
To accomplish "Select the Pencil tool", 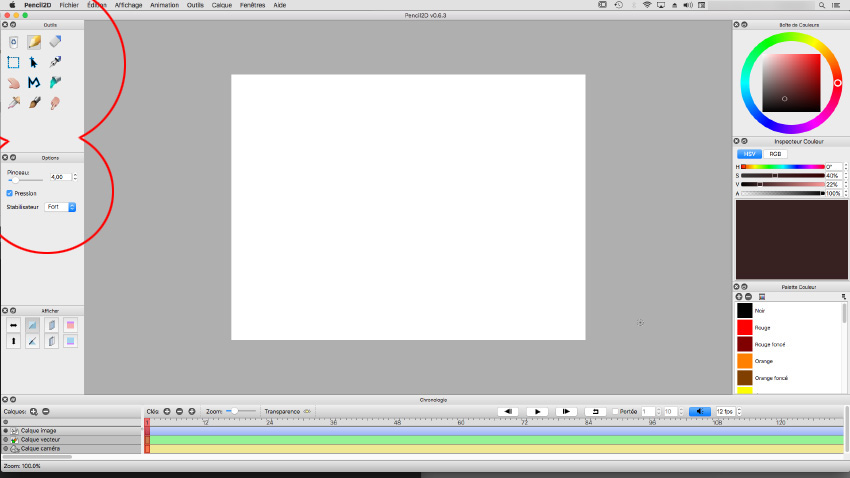I will click(x=34, y=42).
